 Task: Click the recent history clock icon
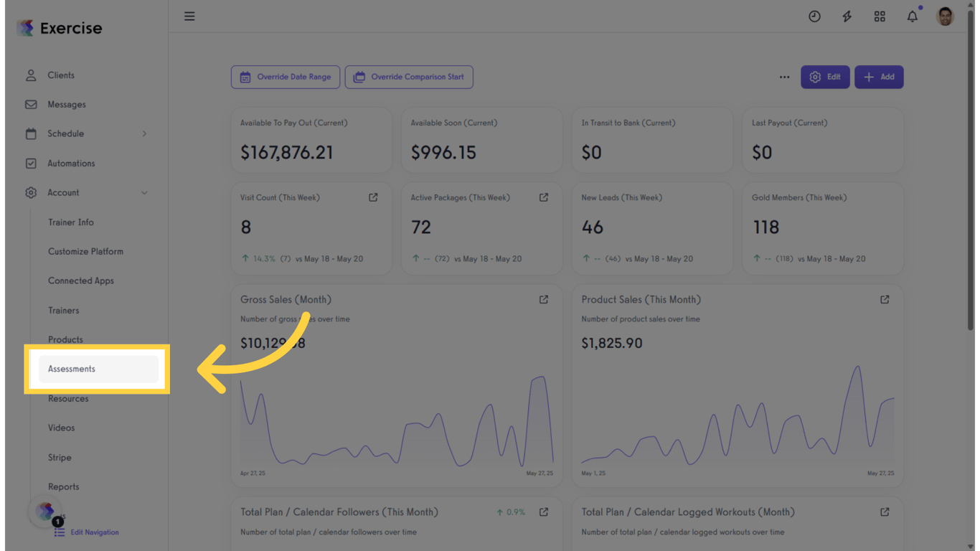point(814,16)
